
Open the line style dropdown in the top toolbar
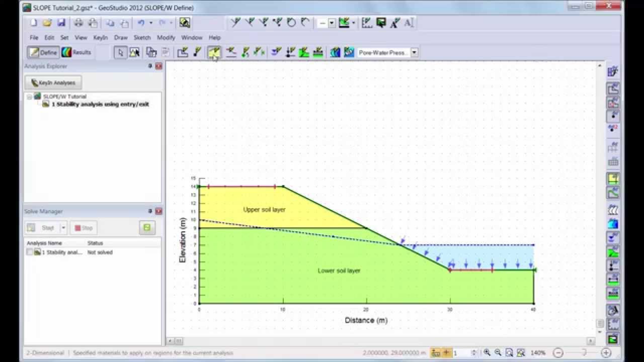point(332,23)
